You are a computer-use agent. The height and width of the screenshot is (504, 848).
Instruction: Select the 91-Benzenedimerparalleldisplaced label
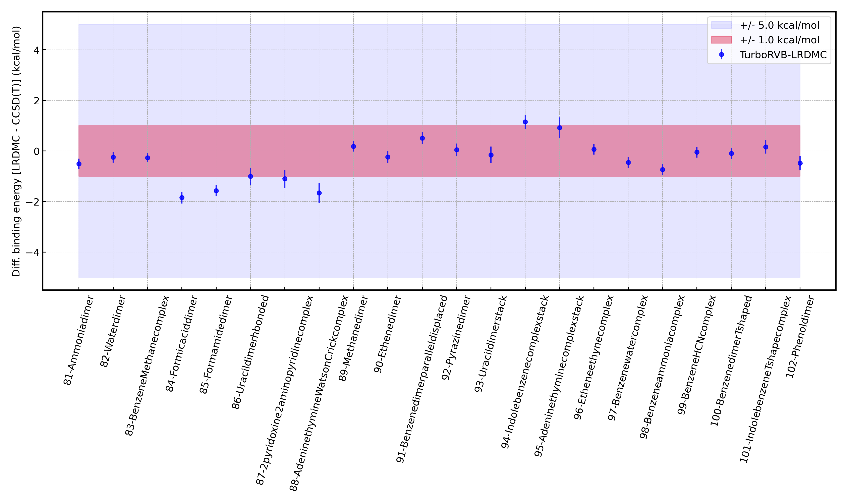422,379
